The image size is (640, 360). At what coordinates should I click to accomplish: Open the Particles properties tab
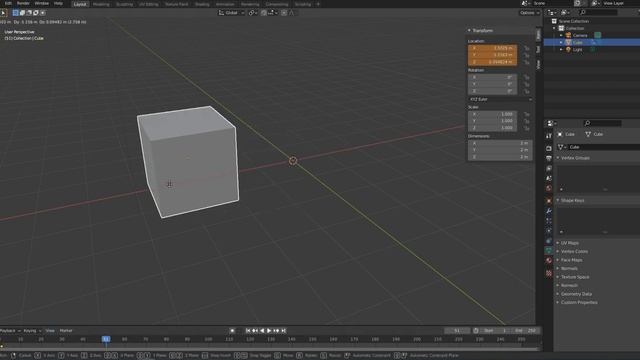(x=549, y=221)
